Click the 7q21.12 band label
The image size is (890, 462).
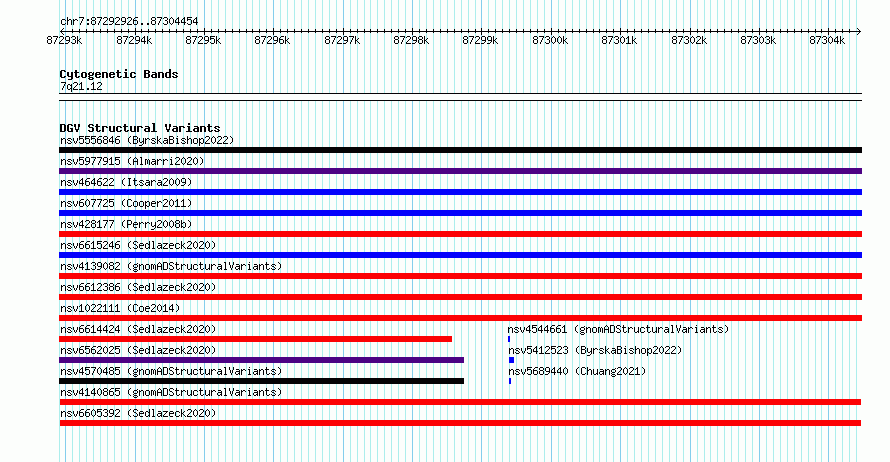click(81, 86)
